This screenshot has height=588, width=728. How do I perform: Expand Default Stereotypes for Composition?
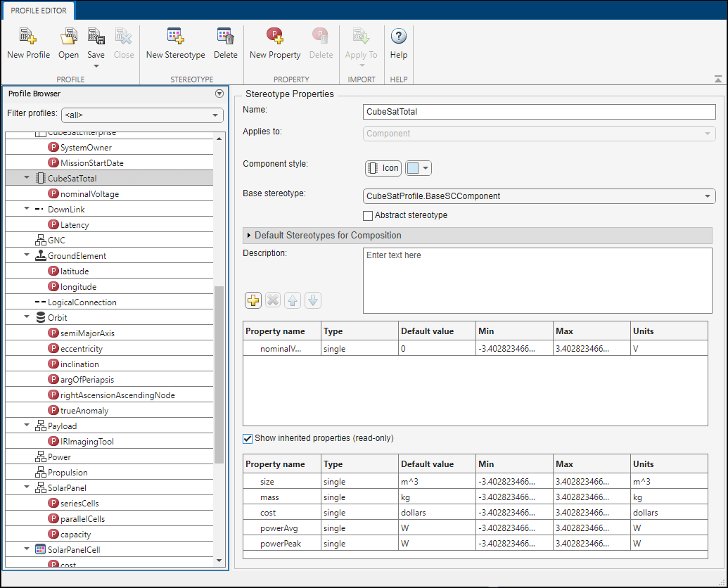coord(248,236)
